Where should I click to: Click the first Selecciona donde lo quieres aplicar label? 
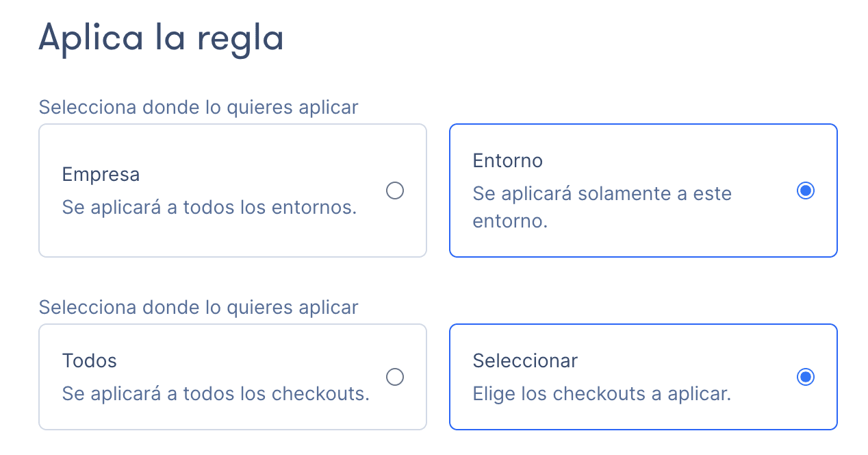(199, 107)
